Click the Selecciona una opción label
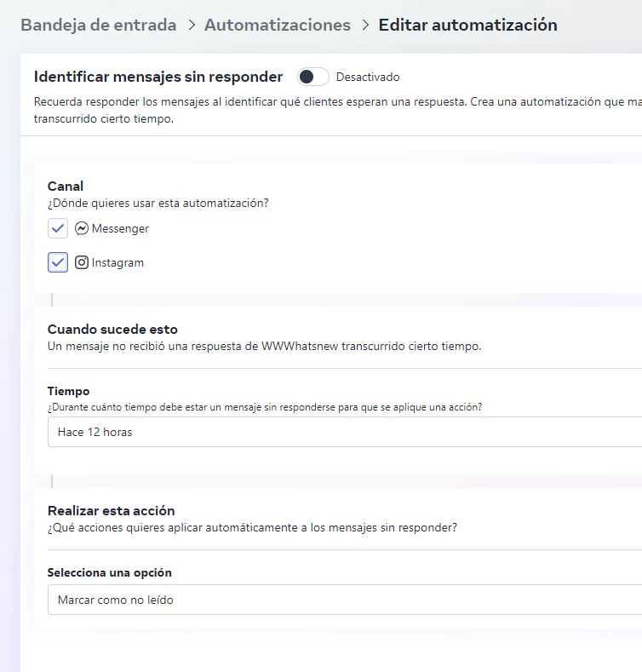This screenshot has width=642, height=672. (x=110, y=572)
